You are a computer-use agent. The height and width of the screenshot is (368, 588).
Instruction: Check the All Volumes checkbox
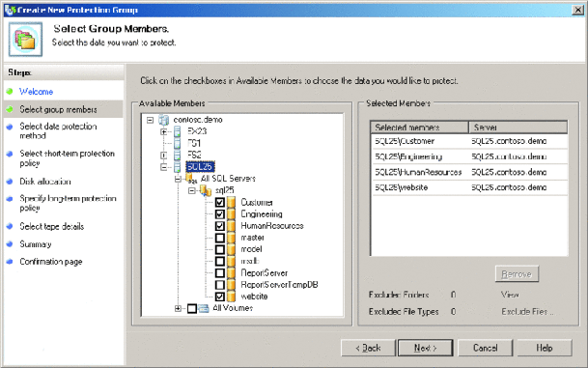click(x=192, y=308)
